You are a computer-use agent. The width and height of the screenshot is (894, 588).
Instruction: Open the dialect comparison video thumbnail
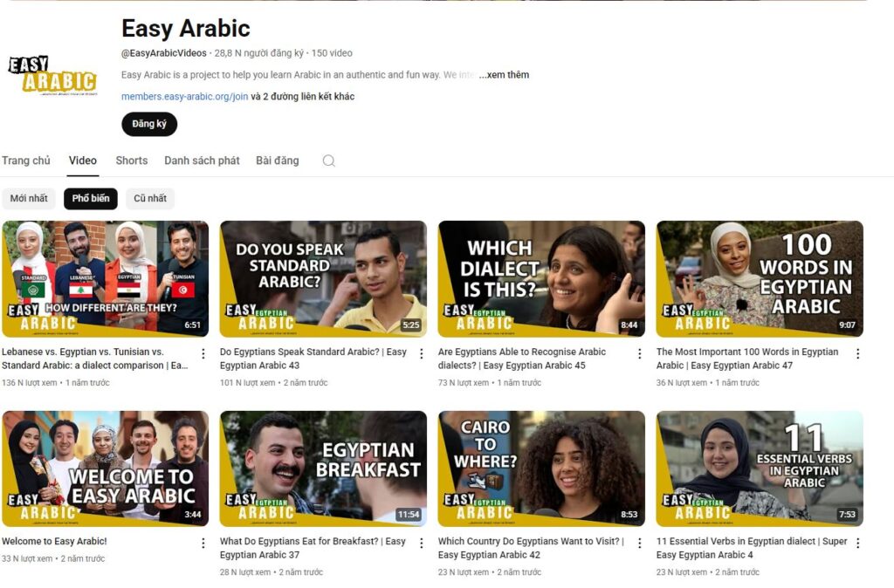pos(106,278)
